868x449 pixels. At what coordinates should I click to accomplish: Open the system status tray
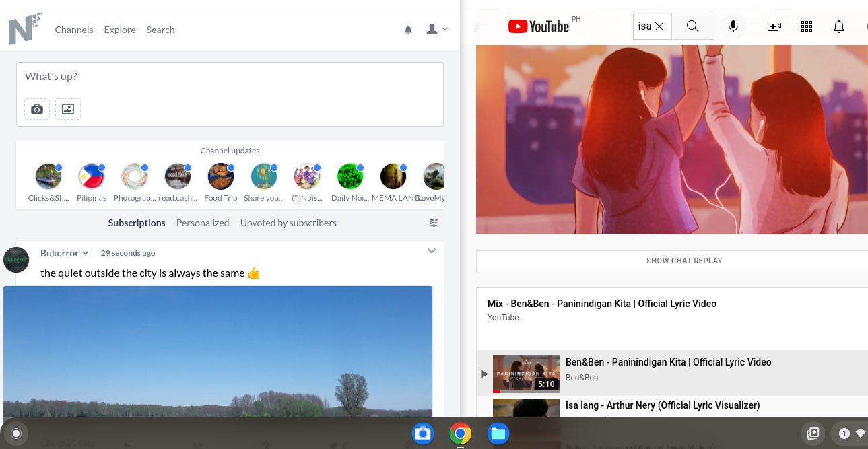(x=850, y=434)
